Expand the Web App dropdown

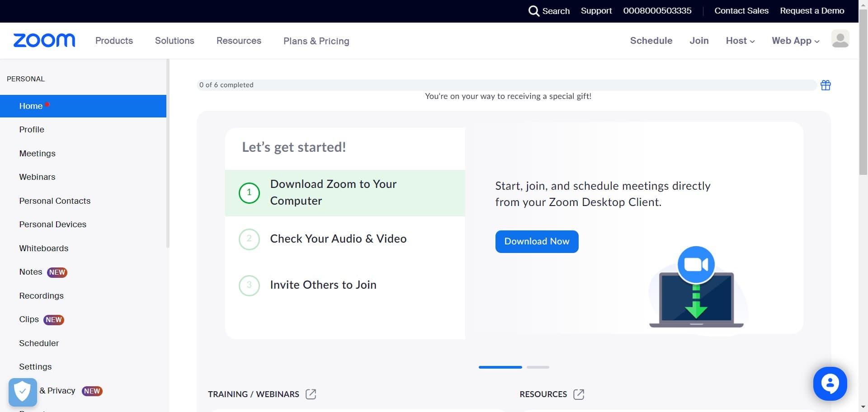(795, 41)
